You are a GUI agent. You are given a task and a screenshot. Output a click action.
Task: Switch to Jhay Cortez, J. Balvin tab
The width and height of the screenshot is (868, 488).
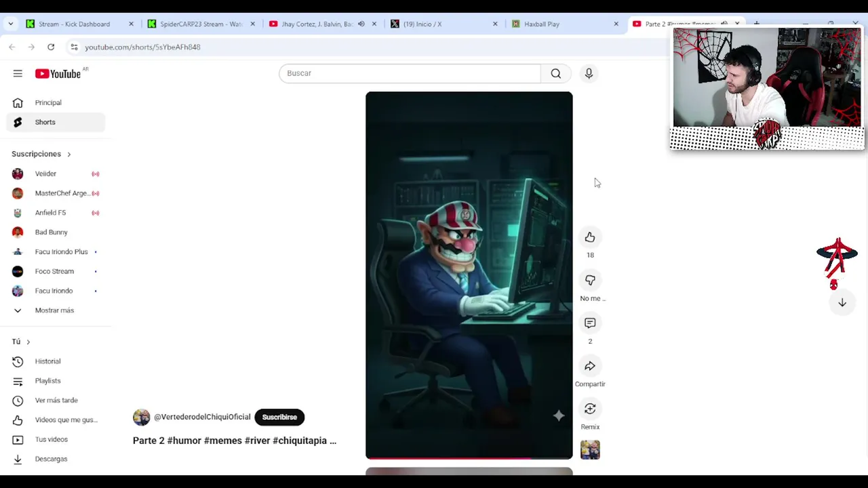[317, 24]
